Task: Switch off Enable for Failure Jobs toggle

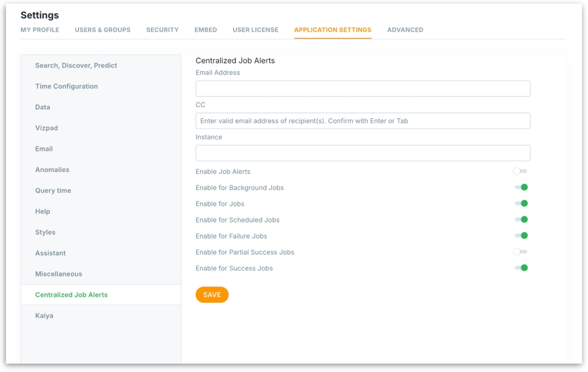Action: coord(521,236)
